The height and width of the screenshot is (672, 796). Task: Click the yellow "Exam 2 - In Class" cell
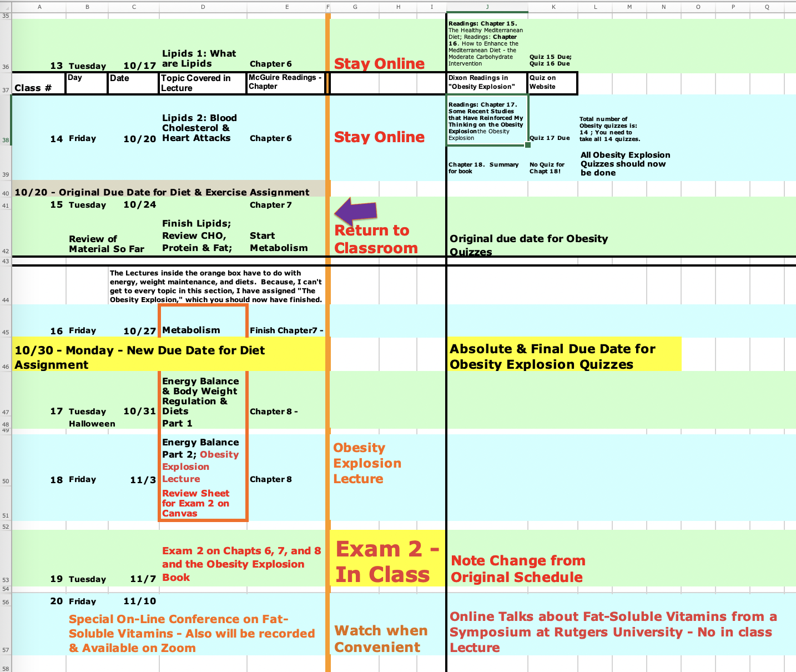pos(387,561)
